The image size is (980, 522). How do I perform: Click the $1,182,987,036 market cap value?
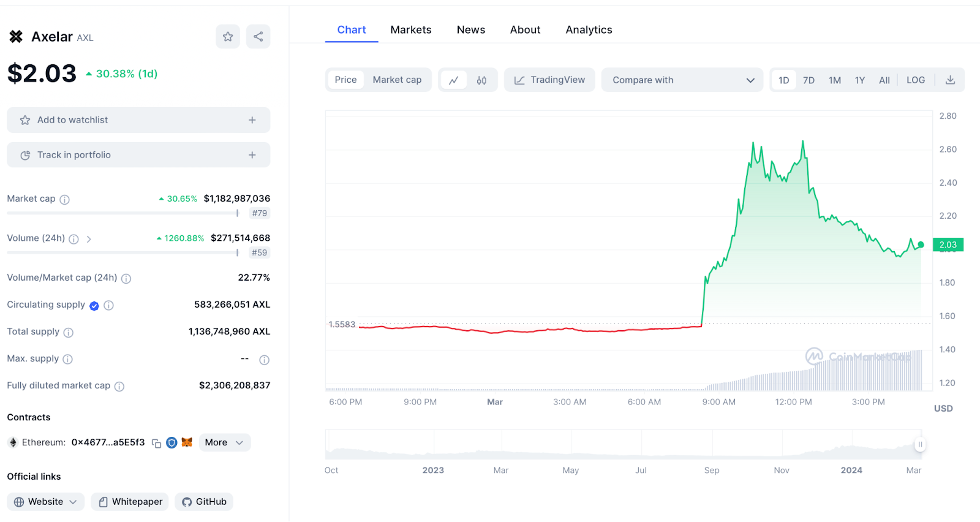tap(237, 199)
